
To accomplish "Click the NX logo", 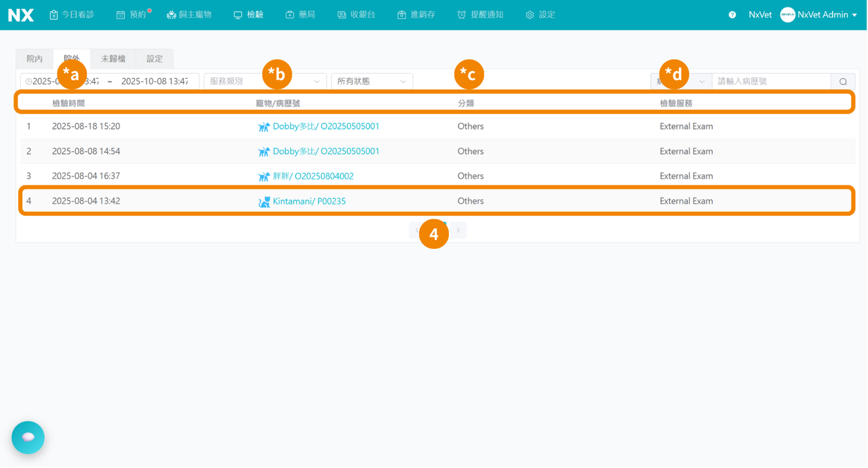I will [x=21, y=15].
